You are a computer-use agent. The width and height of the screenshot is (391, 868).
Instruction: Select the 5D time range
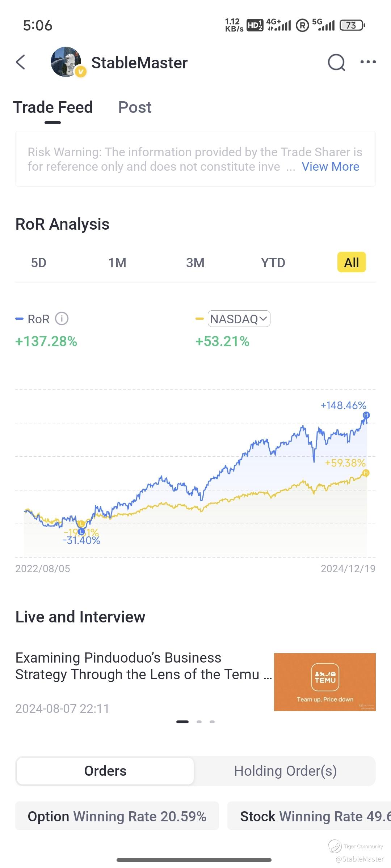[x=39, y=263]
